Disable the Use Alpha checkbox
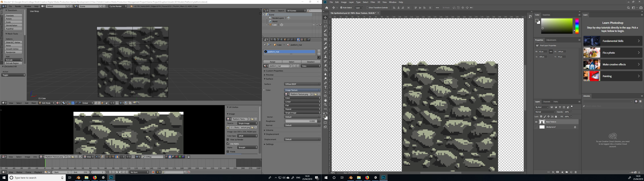 coord(228,143)
